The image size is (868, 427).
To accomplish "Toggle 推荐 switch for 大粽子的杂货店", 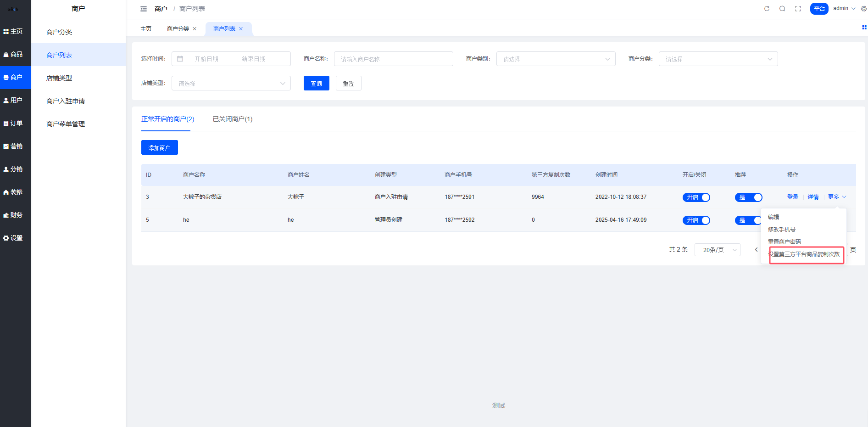I will pyautogui.click(x=748, y=197).
